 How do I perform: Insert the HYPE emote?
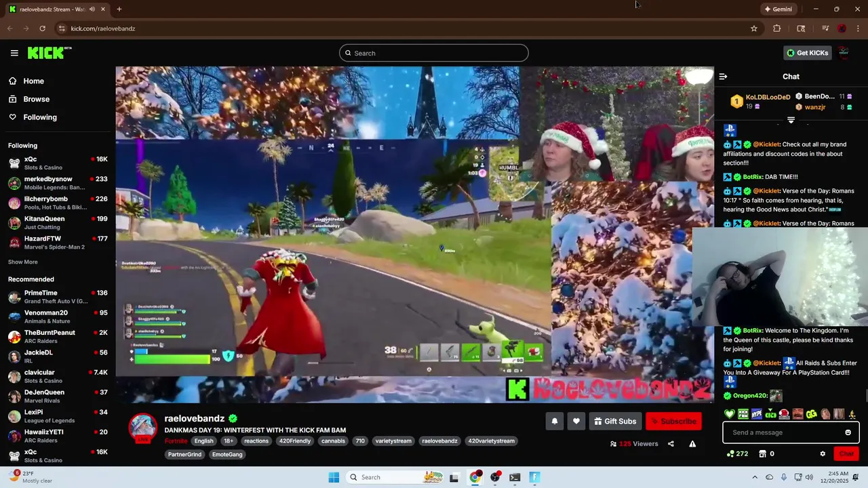(x=757, y=414)
